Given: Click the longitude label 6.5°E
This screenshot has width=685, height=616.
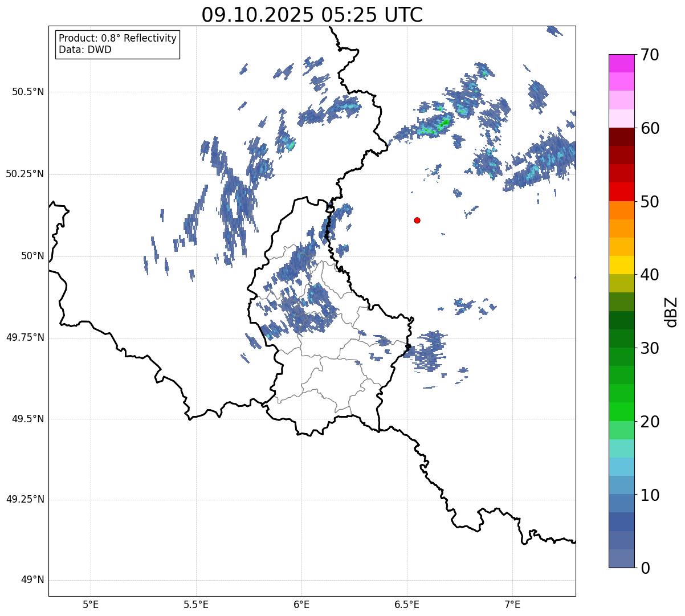Looking at the screenshot, I should 407,604.
